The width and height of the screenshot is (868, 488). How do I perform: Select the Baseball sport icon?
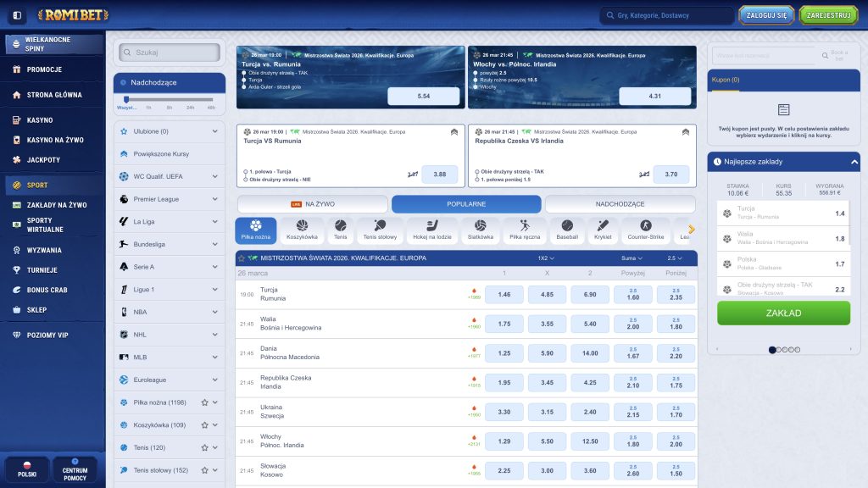567,230
